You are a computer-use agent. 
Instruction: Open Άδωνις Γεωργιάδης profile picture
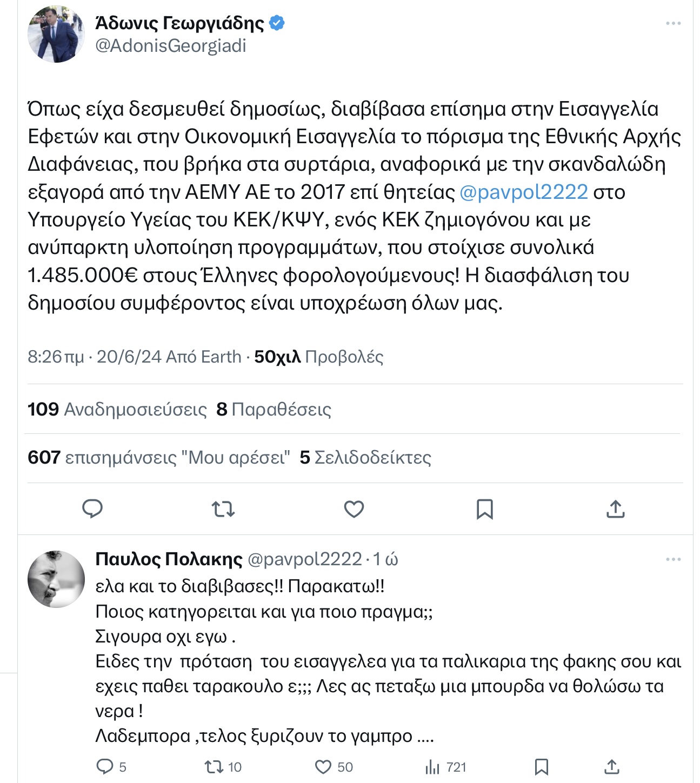56,34
